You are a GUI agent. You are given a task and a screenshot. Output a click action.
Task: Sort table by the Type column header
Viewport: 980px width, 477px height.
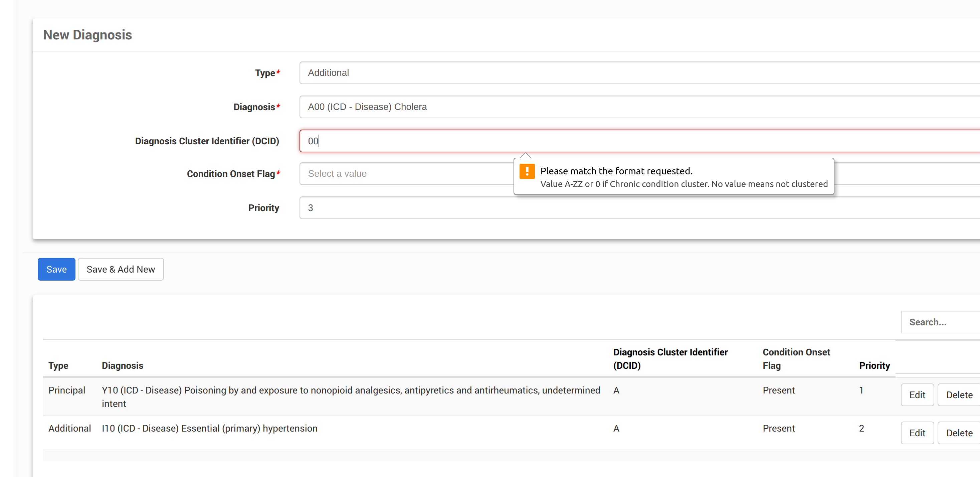58,365
